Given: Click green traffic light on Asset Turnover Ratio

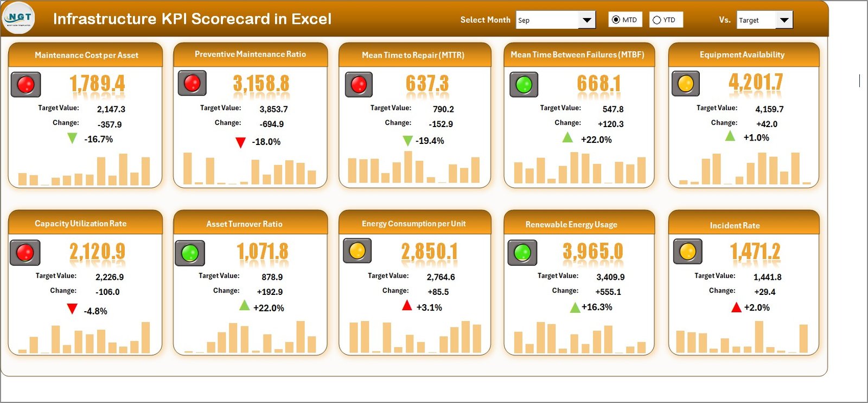Looking at the screenshot, I should [x=190, y=253].
